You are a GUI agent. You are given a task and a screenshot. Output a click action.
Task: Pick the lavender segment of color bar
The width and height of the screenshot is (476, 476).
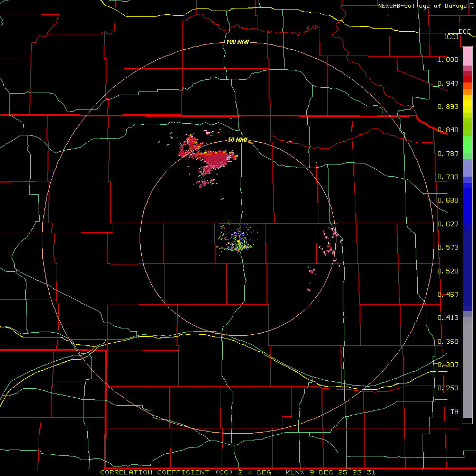point(467,168)
